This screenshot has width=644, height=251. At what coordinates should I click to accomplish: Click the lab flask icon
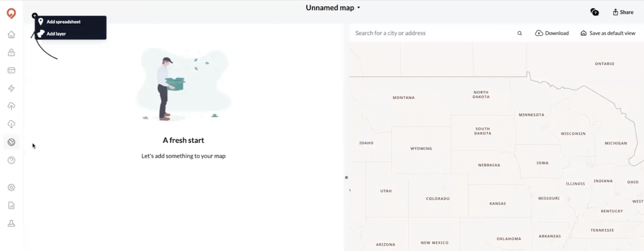(11, 223)
